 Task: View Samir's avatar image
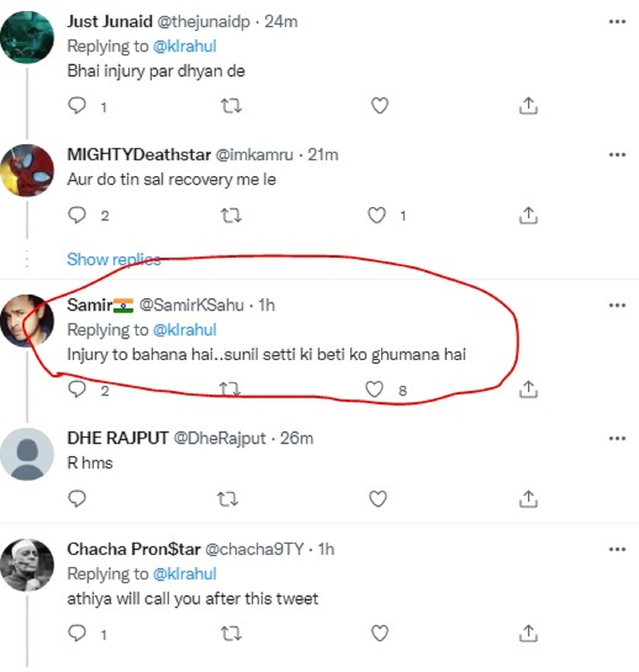click(27, 319)
